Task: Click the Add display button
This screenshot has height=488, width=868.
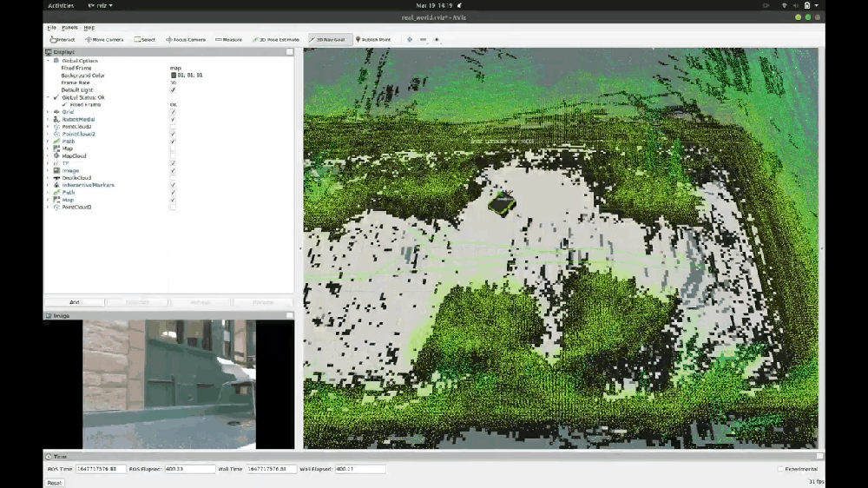Action: (x=74, y=302)
